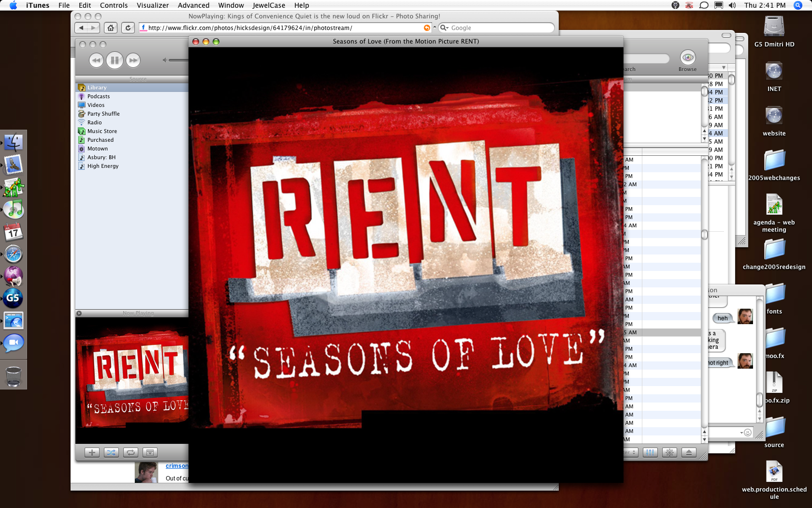The height and width of the screenshot is (508, 812).
Task: Click the iTunes Browse eye button
Action: point(688,58)
